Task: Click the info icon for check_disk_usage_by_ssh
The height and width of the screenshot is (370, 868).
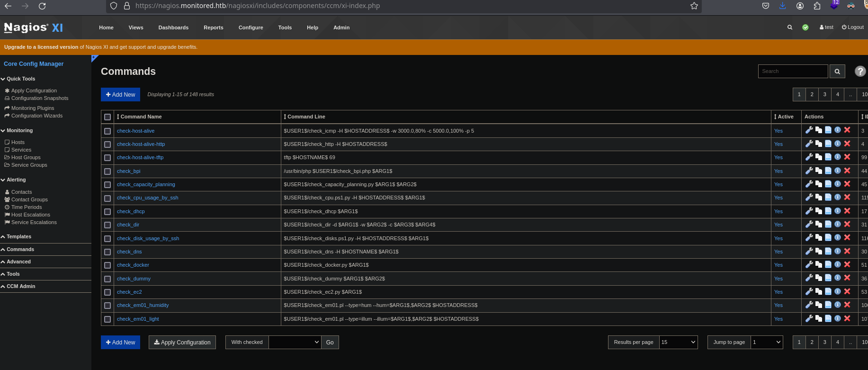Action: (x=837, y=238)
